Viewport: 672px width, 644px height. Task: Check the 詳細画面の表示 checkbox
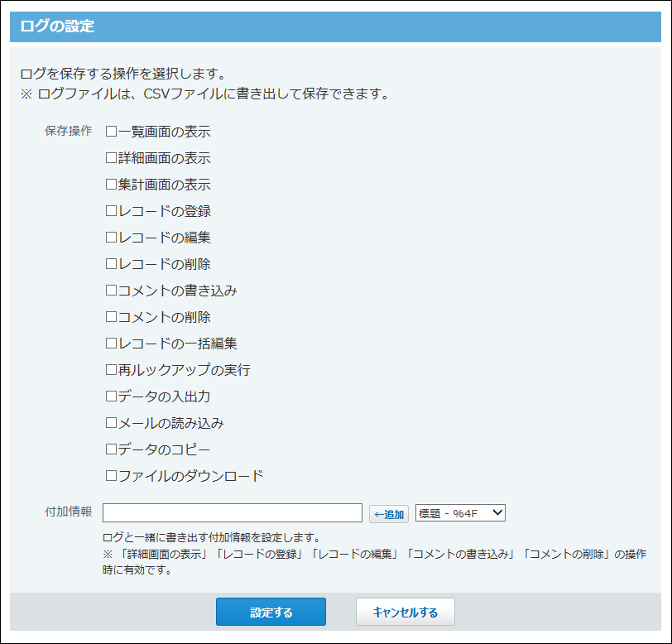[x=111, y=158]
